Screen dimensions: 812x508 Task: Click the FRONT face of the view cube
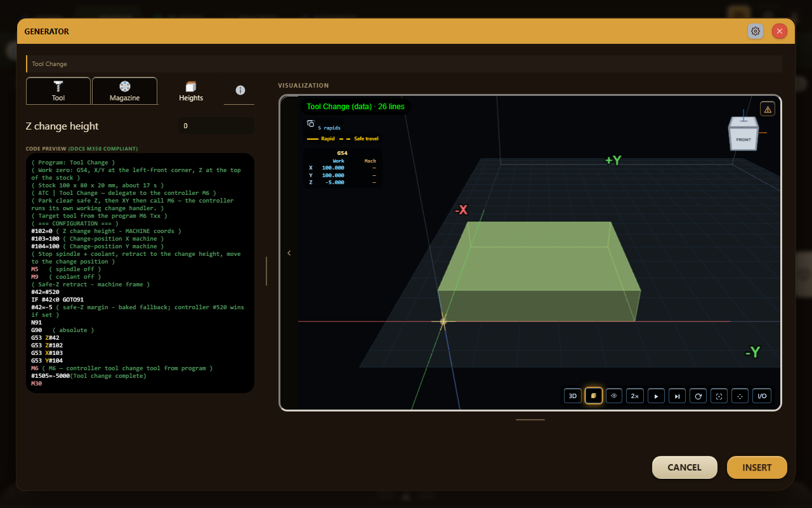coord(743,139)
